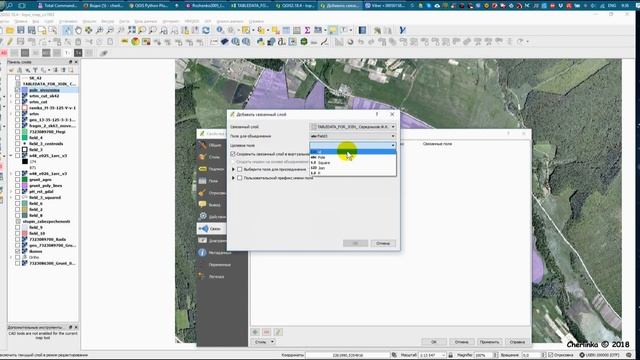Open the MMQGIS menu
The width and height of the screenshot is (640, 360).
pyautogui.click(x=191, y=21)
